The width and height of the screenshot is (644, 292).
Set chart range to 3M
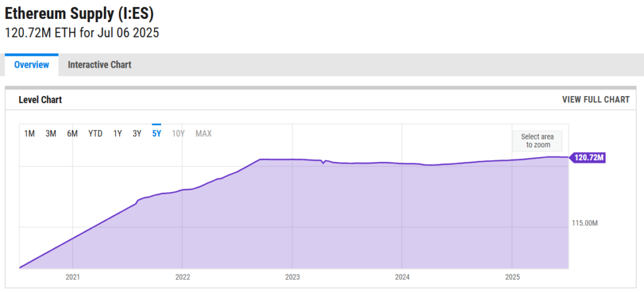[51, 133]
